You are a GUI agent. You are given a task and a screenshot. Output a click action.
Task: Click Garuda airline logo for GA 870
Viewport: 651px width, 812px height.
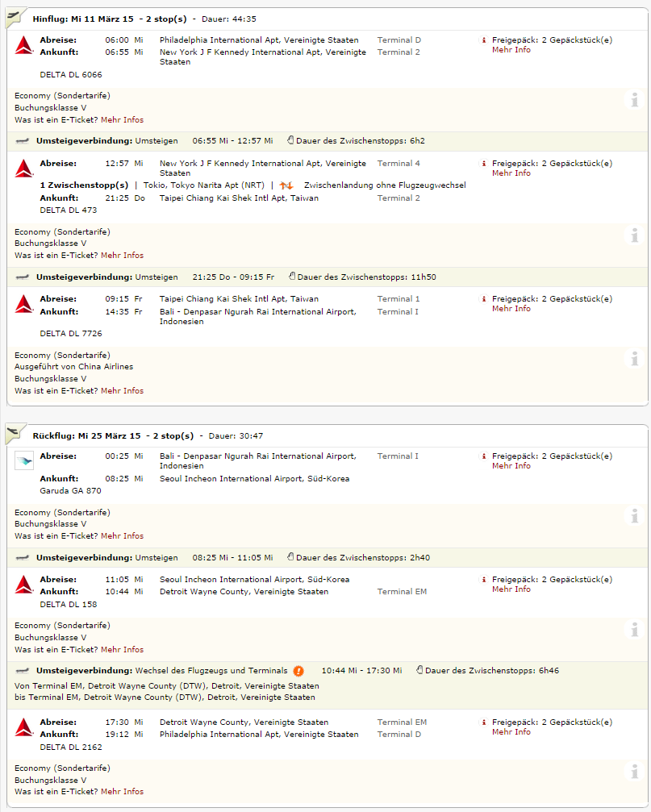coord(24,462)
